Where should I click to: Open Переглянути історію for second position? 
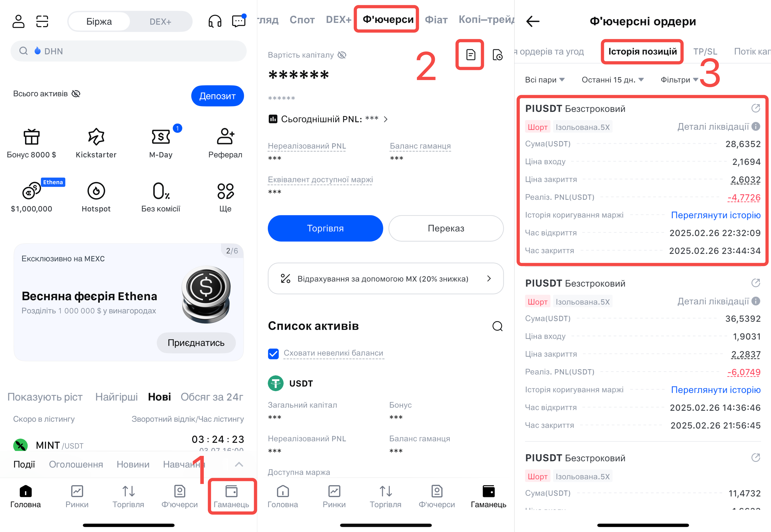click(716, 390)
